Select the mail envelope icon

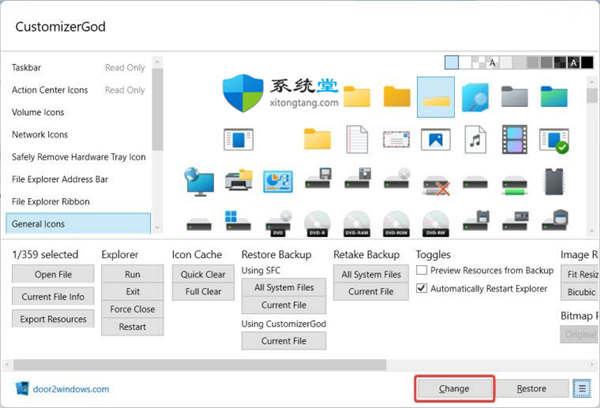[x=396, y=139]
